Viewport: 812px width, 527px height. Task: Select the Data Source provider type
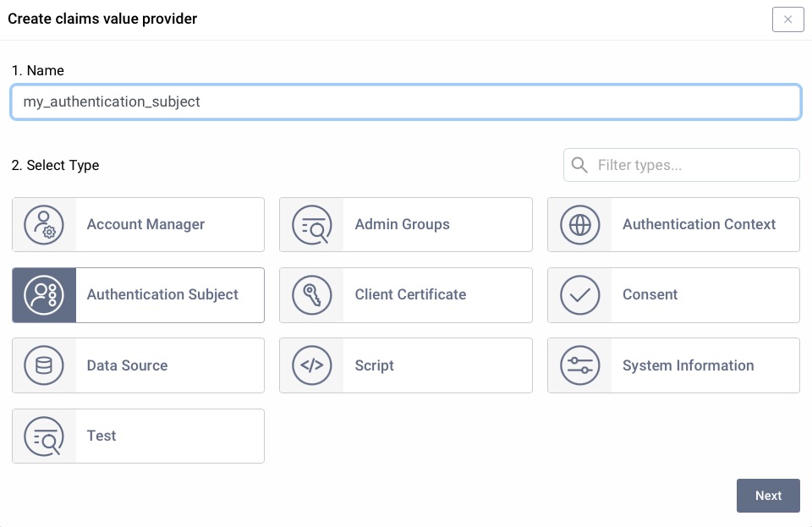click(138, 365)
